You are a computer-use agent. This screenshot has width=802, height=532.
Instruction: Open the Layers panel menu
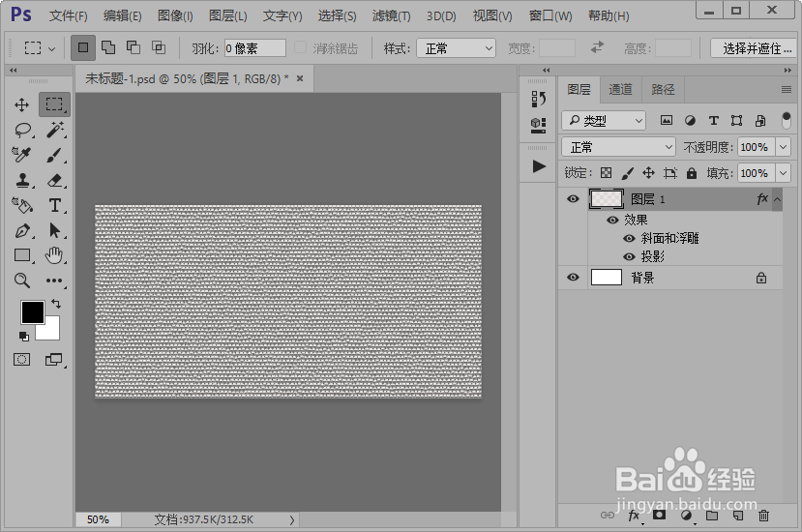(787, 90)
